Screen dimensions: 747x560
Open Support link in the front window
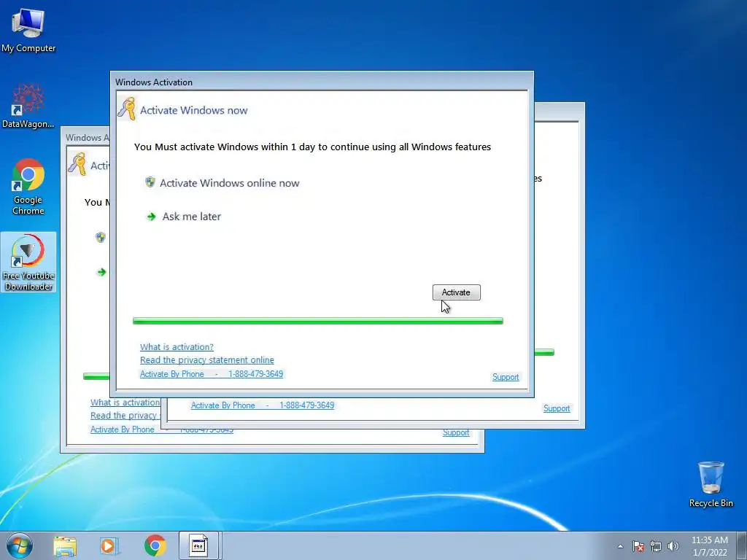(x=506, y=377)
